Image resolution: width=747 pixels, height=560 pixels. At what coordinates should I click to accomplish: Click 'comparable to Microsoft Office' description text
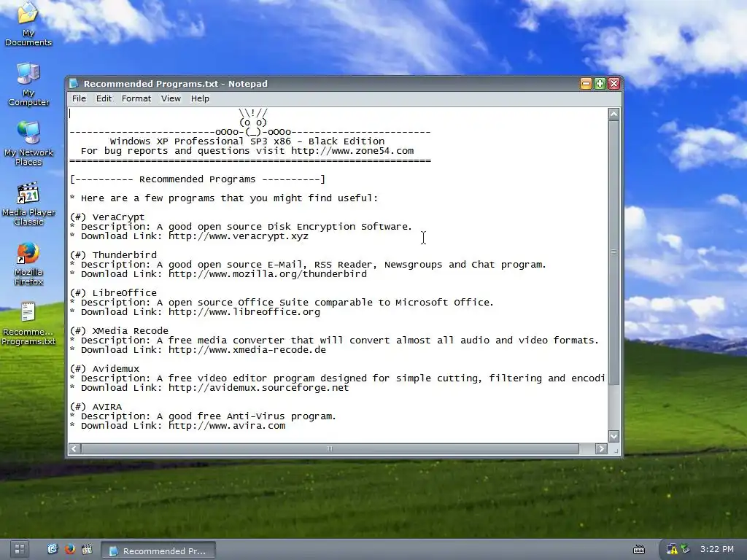tap(404, 303)
